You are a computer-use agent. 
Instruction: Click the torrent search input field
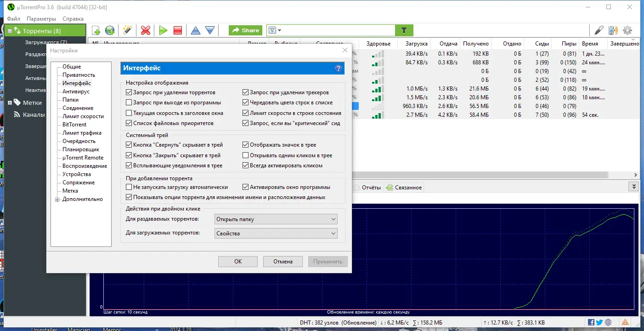[335, 30]
